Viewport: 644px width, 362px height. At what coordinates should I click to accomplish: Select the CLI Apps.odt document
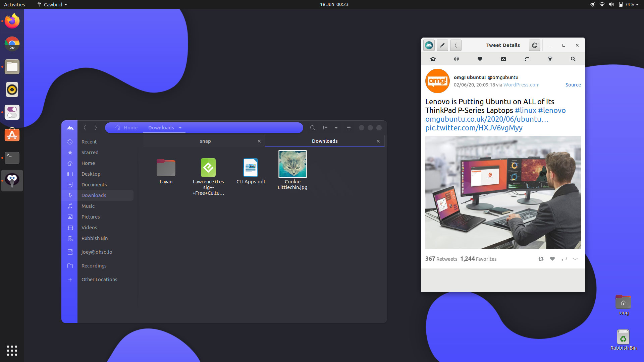[x=251, y=171]
